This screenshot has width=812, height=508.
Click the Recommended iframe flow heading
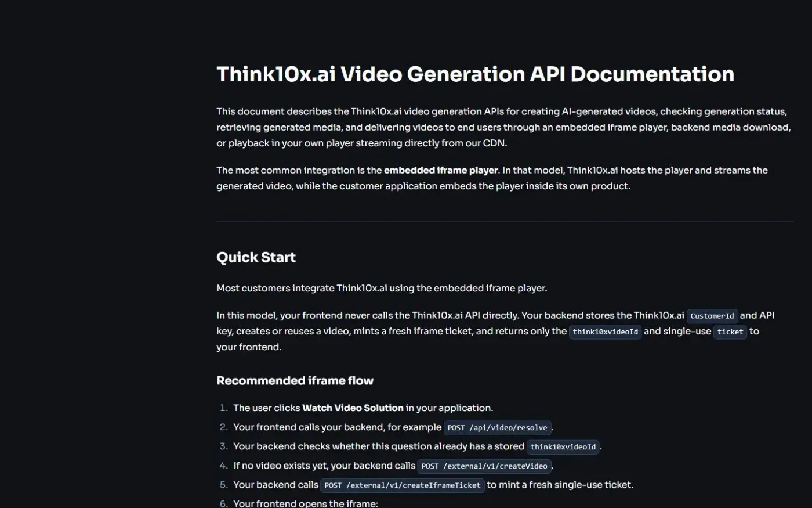point(295,381)
